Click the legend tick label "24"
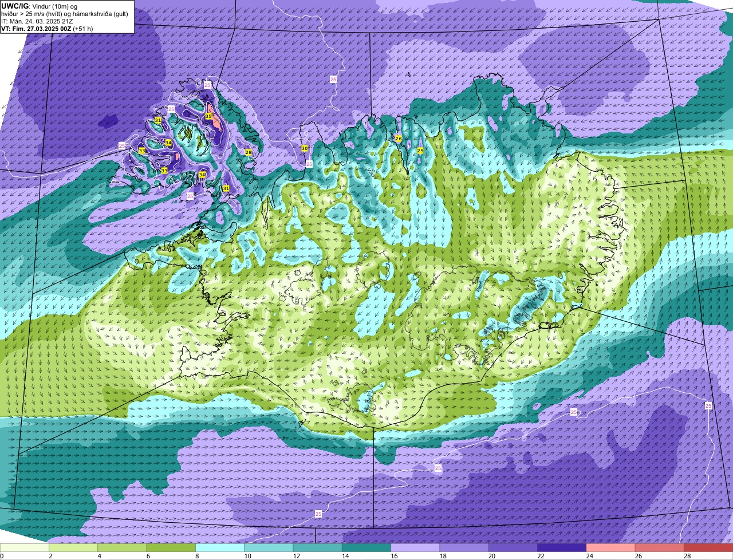 (589, 556)
